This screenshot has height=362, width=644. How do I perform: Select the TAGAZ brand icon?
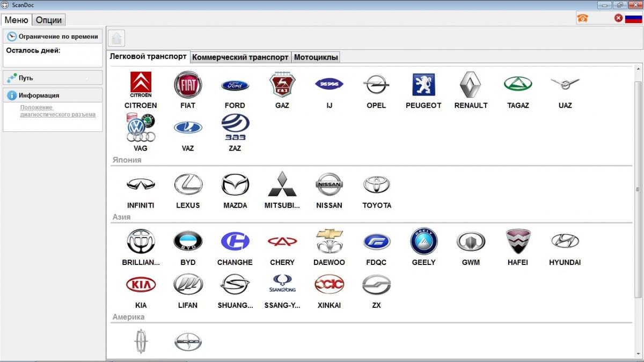pos(518,84)
